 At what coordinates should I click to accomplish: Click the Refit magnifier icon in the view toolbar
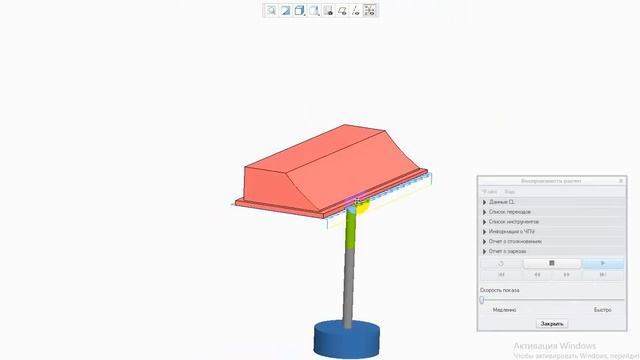pos(271,11)
